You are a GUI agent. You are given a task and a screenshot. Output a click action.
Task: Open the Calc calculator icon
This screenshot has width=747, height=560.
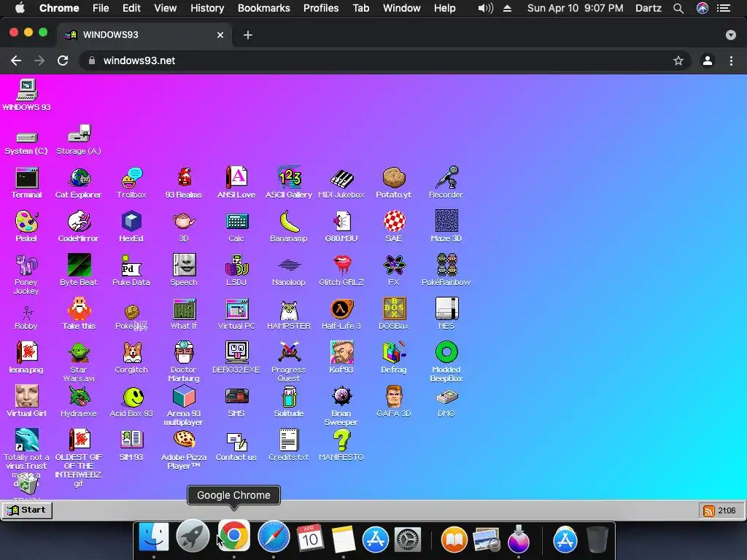pos(236,222)
